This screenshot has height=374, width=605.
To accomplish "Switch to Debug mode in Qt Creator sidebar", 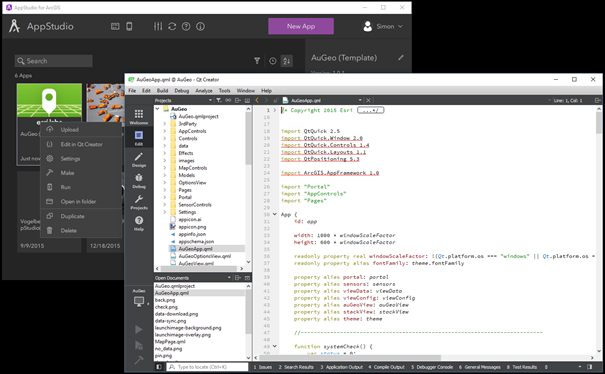I will [x=139, y=181].
